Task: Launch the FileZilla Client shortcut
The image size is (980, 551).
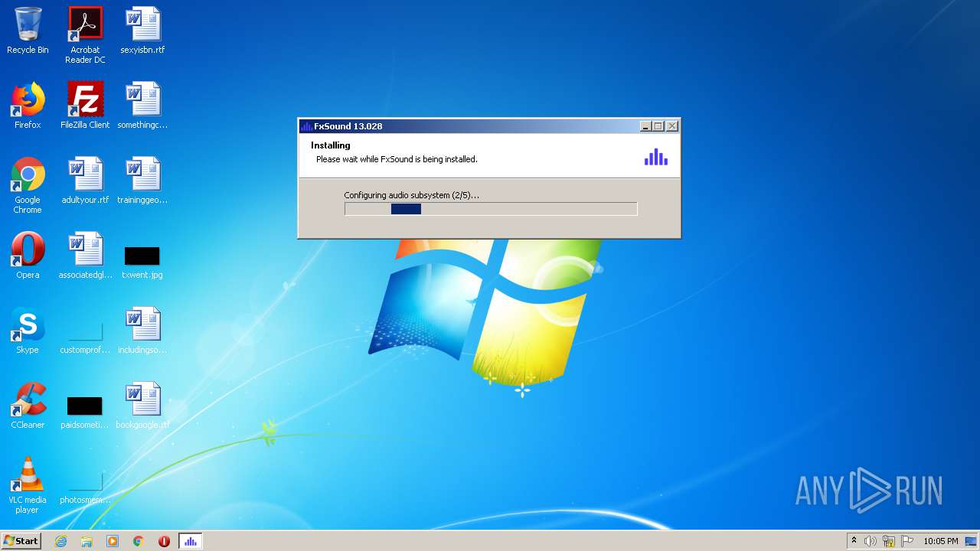Action: pyautogui.click(x=85, y=106)
